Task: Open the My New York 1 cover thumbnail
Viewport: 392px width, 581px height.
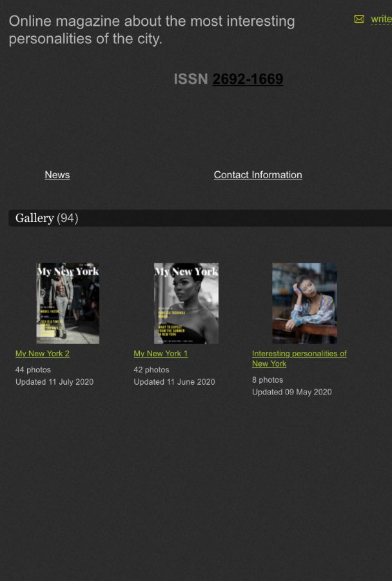Action: [x=186, y=303]
